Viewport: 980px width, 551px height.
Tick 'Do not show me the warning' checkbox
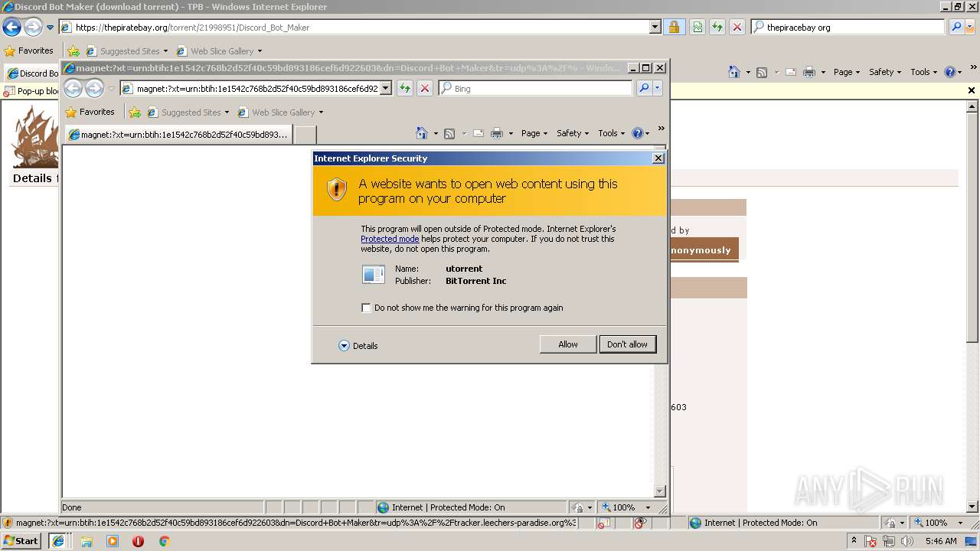coord(366,308)
